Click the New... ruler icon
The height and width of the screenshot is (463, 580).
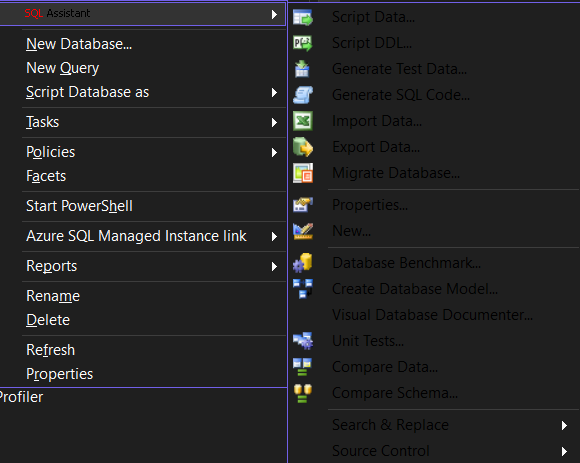pos(303,231)
